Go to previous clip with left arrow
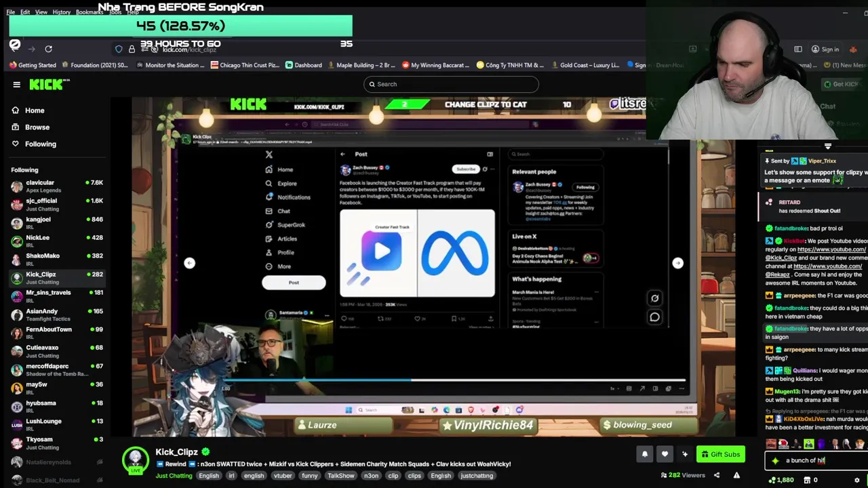Screen dimensions: 868x488 coord(190,263)
